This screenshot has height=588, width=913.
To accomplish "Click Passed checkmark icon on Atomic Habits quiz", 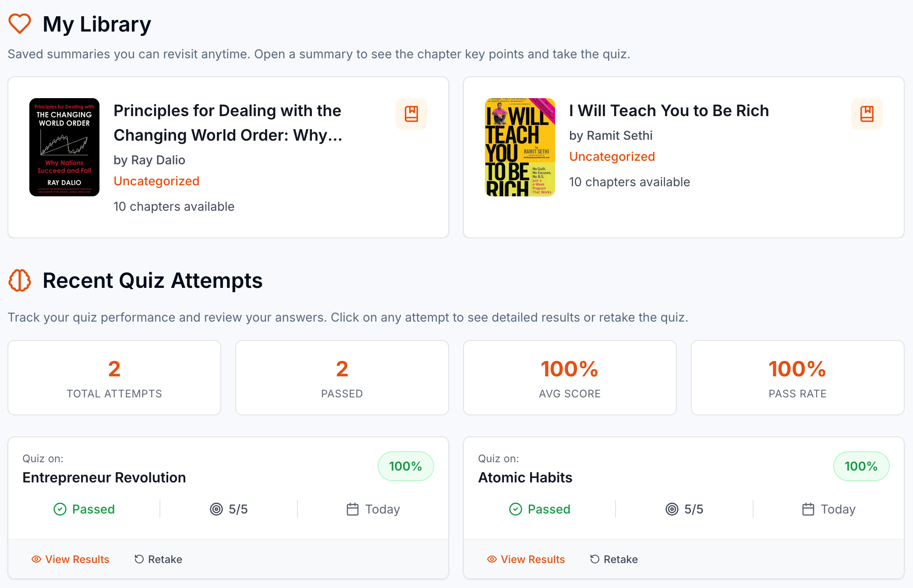I will 516,509.
